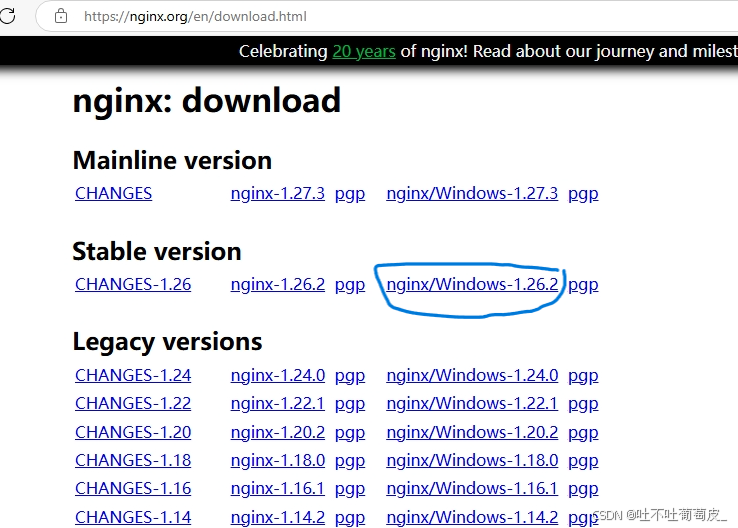This screenshot has height=528, width=738.
Task: Open the CHANGES-1.14 link
Action: (133, 517)
